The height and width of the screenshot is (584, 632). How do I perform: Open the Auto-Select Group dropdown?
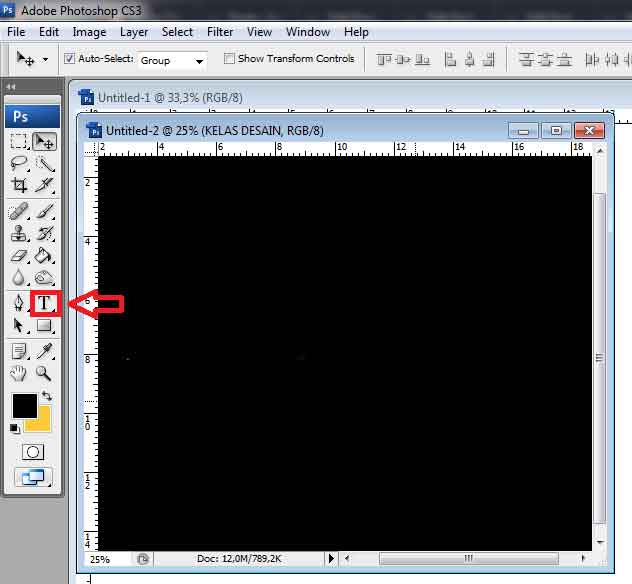click(173, 60)
